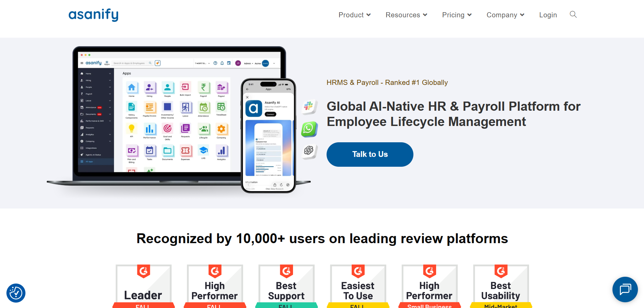Screen dimensions: 644x308
Task: Click the Expenses app icon
Action: 186,150
